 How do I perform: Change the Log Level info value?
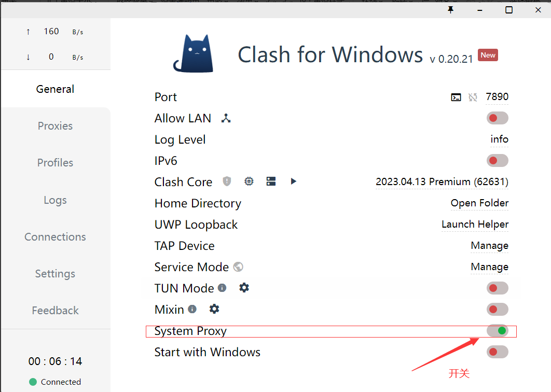499,139
